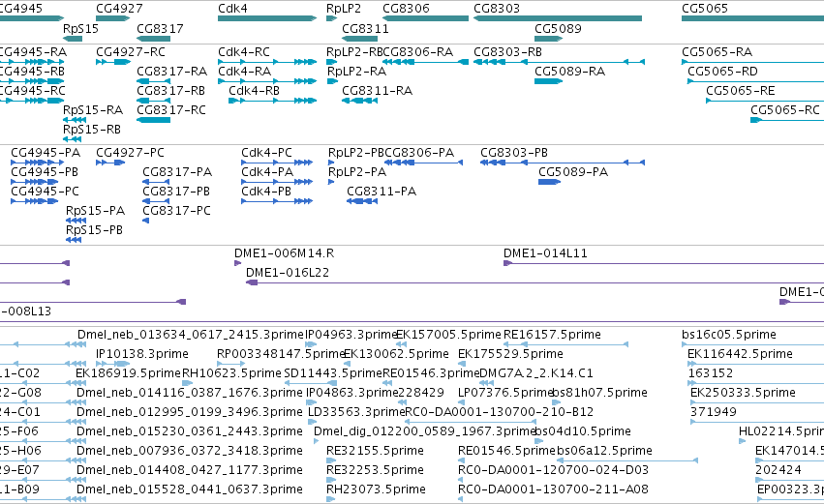Select BAC clone DME1-006M14.R
The width and height of the screenshot is (824, 504).
tap(285, 253)
